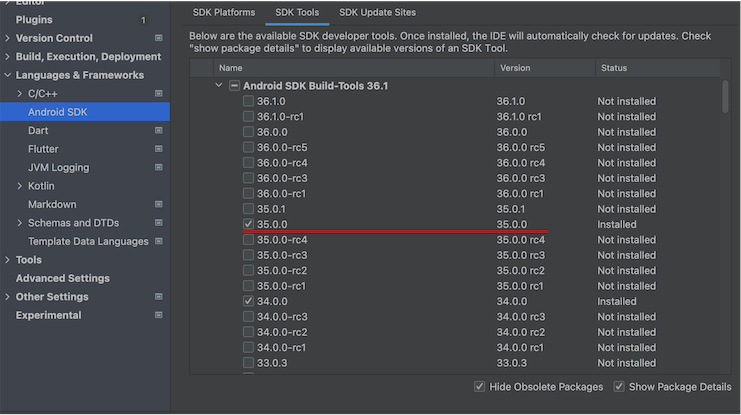Click the update count badge beside Plugins
The width and height of the screenshot is (741, 415).
pos(142,20)
